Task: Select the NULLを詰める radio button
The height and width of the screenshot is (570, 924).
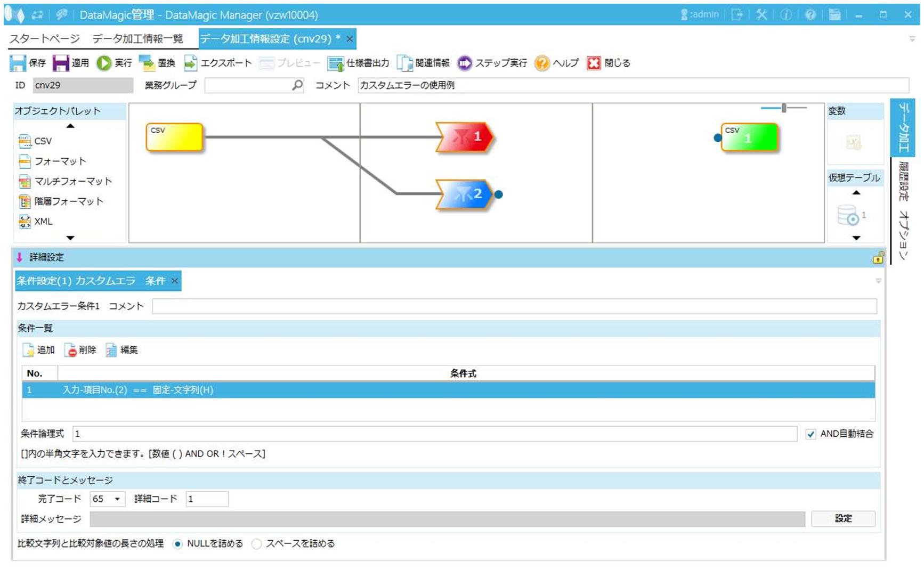Action: click(178, 544)
